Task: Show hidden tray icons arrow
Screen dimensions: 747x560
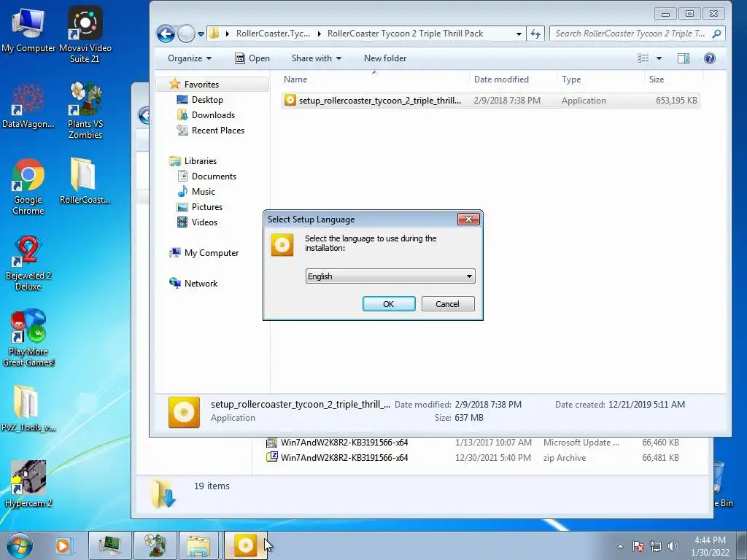Action: pyautogui.click(x=620, y=546)
